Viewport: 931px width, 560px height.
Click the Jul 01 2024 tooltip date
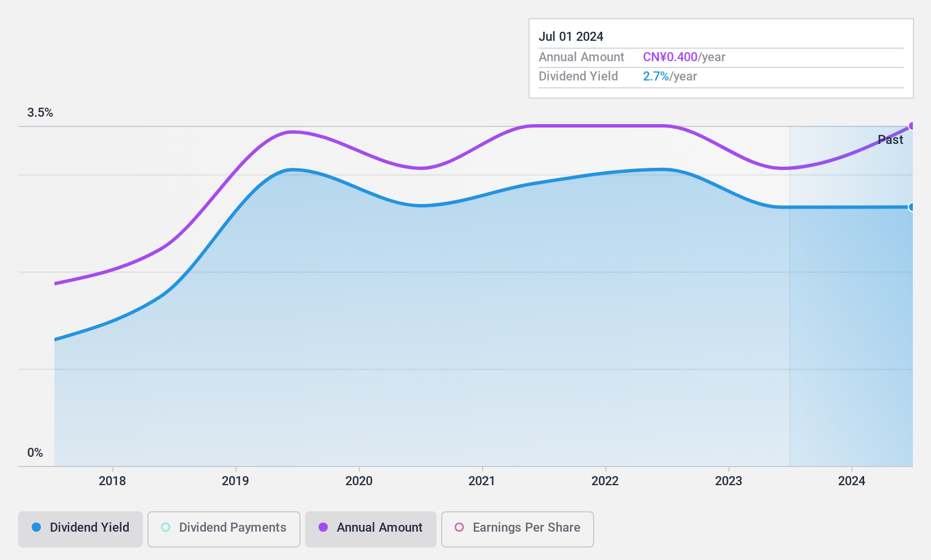[x=571, y=37]
